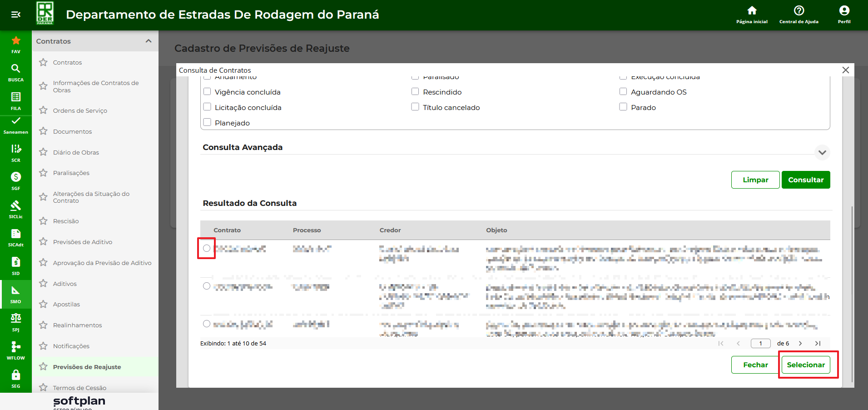Image resolution: width=868 pixels, height=410 pixels.
Task: Open the SICLic gavel icon
Action: tap(15, 206)
